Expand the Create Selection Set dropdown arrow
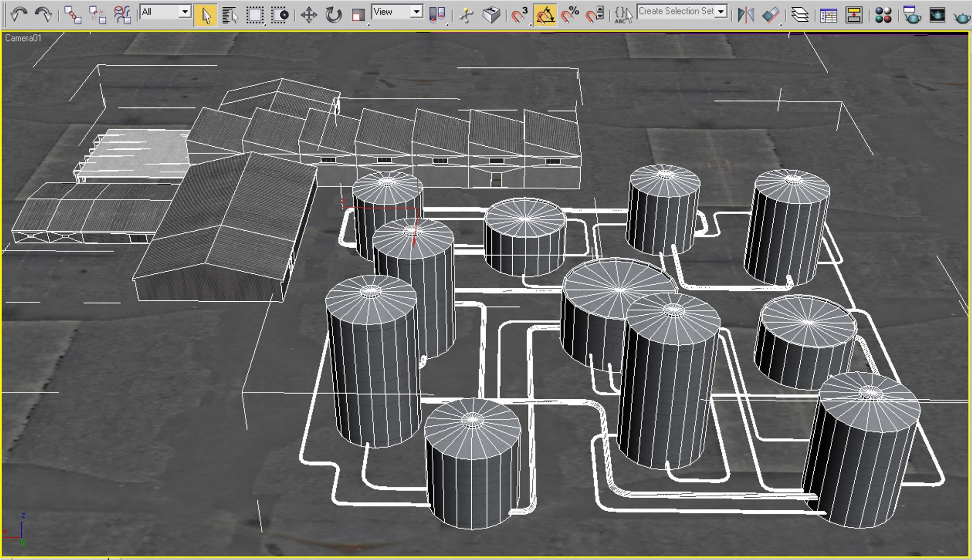 [x=721, y=11]
